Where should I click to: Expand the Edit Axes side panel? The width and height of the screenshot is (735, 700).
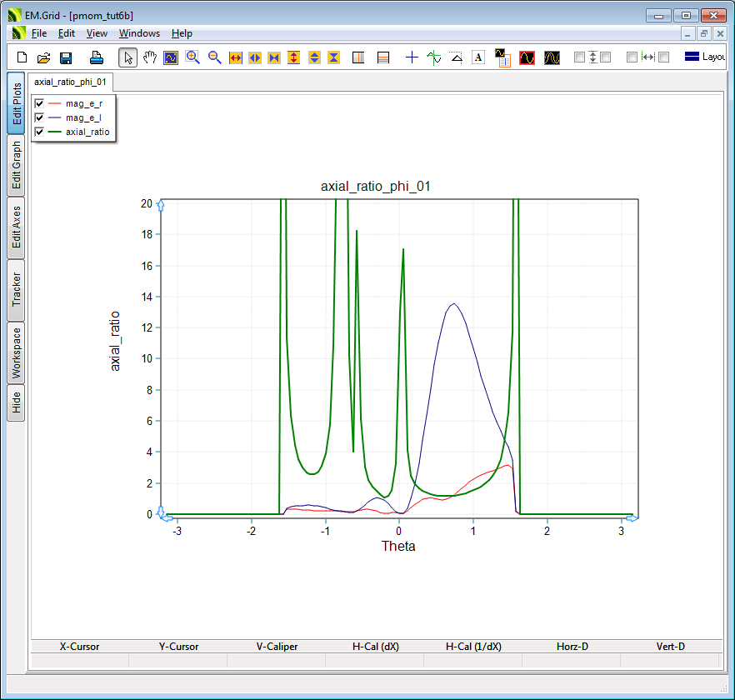pos(16,227)
